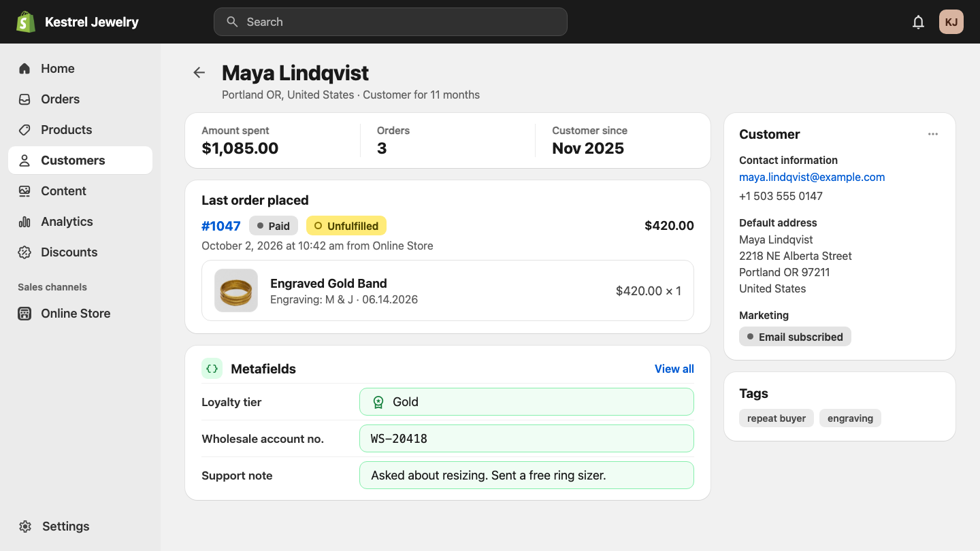
Task: Click the Portland OR 97211 address line
Action: tap(785, 272)
